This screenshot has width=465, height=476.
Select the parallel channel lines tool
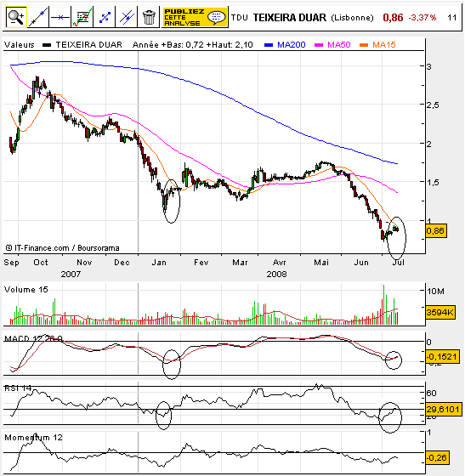[x=127, y=17]
